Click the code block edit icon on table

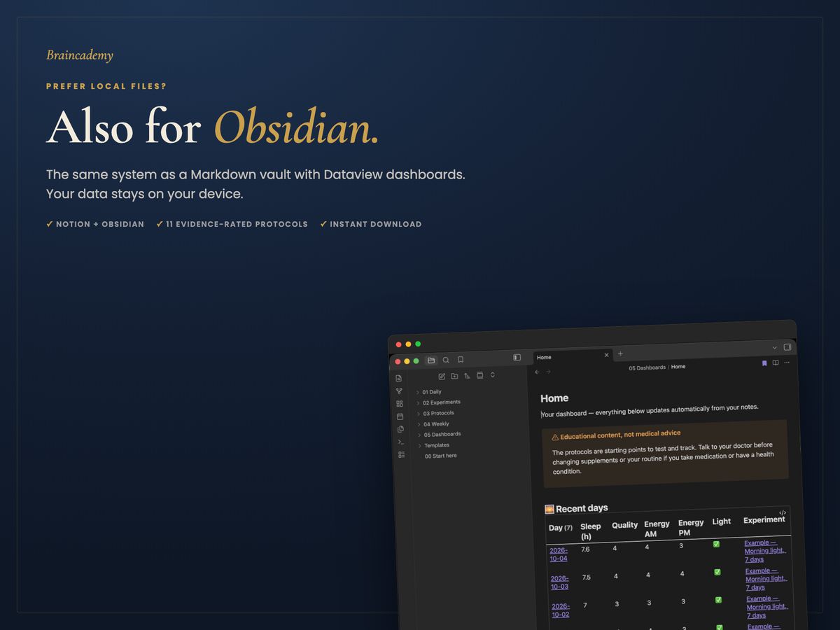point(783,513)
